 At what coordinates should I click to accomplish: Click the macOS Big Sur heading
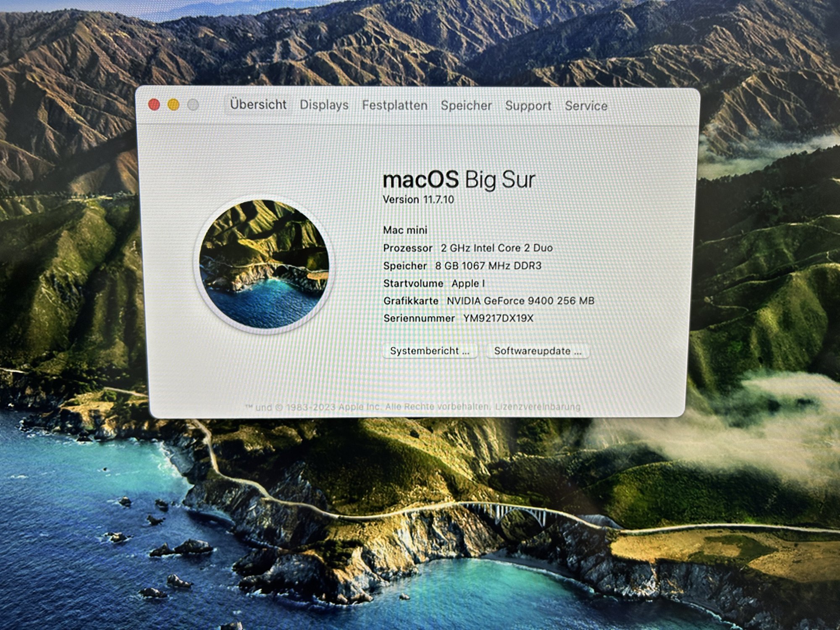(x=459, y=180)
